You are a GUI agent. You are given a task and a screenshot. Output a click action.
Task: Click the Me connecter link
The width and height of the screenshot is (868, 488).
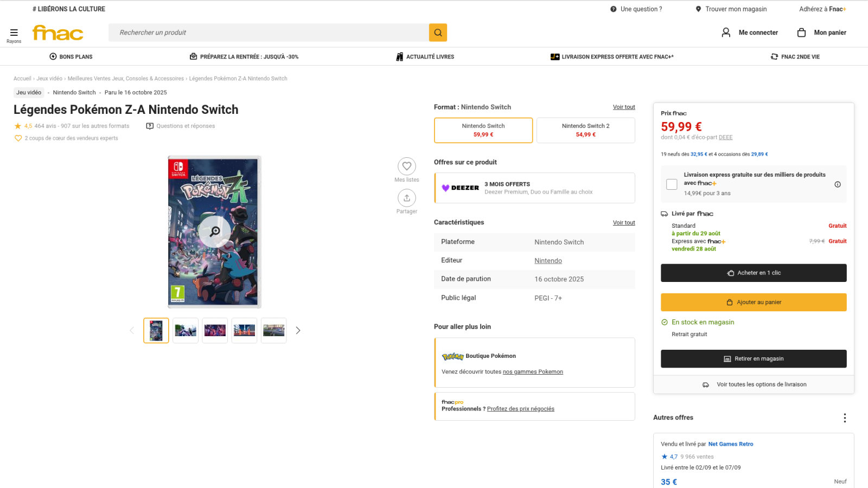(758, 33)
